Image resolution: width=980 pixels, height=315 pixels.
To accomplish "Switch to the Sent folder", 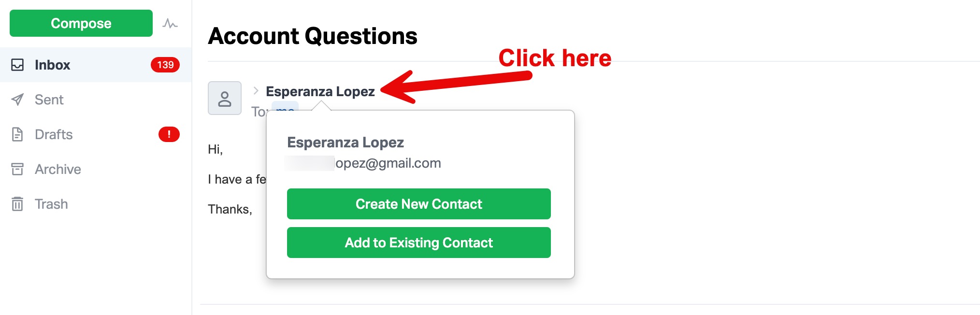I will (x=49, y=100).
